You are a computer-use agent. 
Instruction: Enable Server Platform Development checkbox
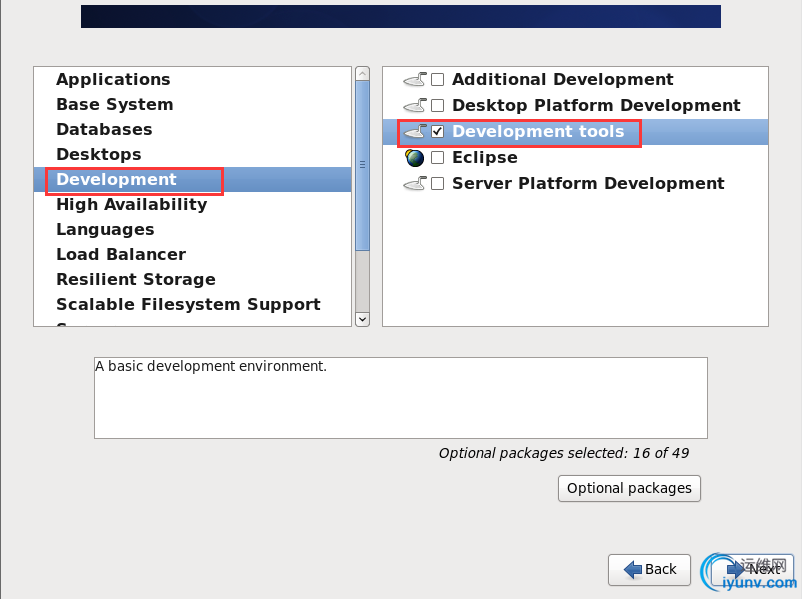pos(437,184)
